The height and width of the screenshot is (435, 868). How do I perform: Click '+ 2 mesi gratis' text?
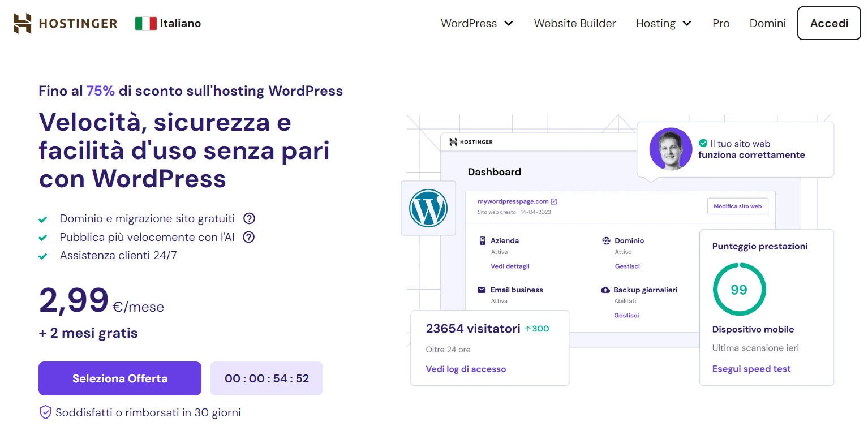point(88,333)
